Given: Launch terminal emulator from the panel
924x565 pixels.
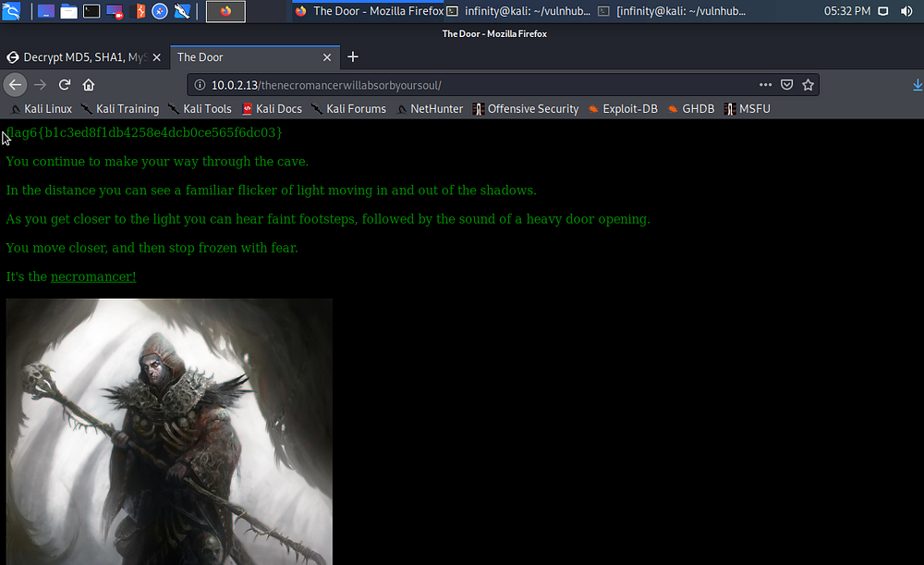Looking at the screenshot, I should point(91,11).
